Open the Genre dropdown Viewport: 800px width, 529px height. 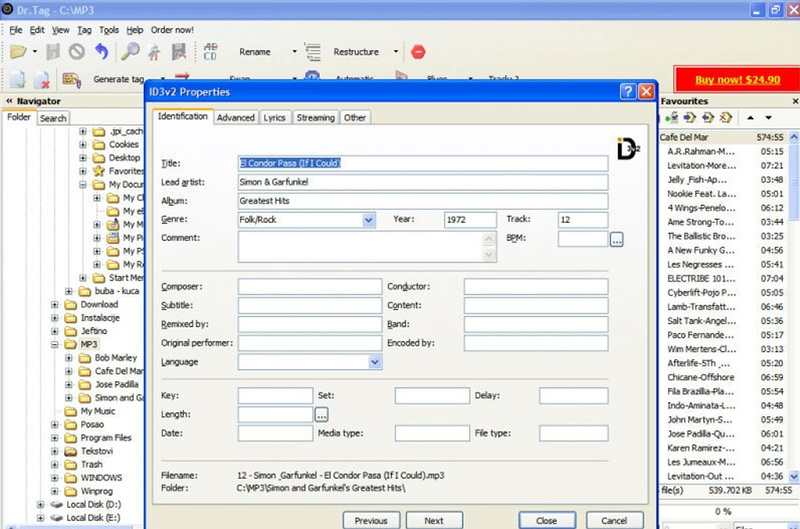point(369,220)
